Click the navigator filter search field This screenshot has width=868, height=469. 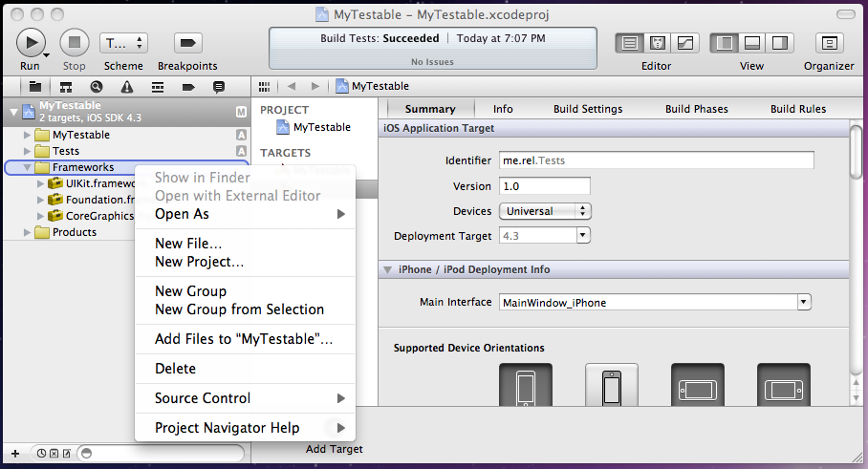[x=161, y=454]
